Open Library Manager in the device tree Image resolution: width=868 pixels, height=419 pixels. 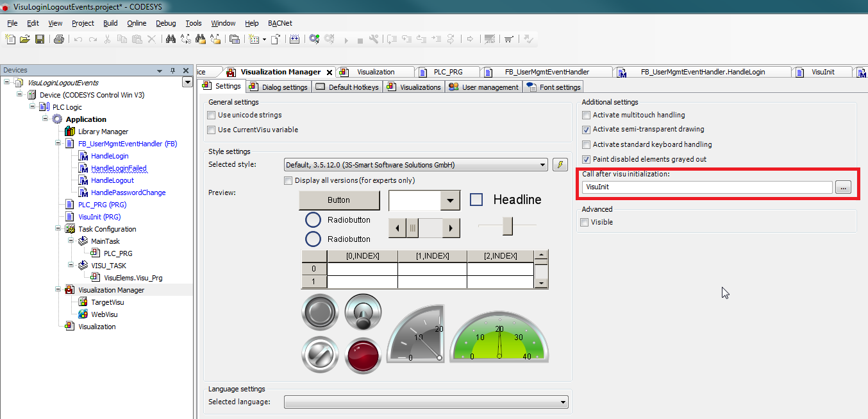pos(103,132)
